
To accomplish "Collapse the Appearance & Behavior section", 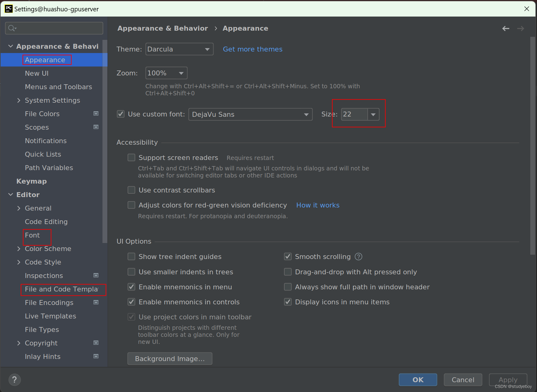I will [10, 46].
